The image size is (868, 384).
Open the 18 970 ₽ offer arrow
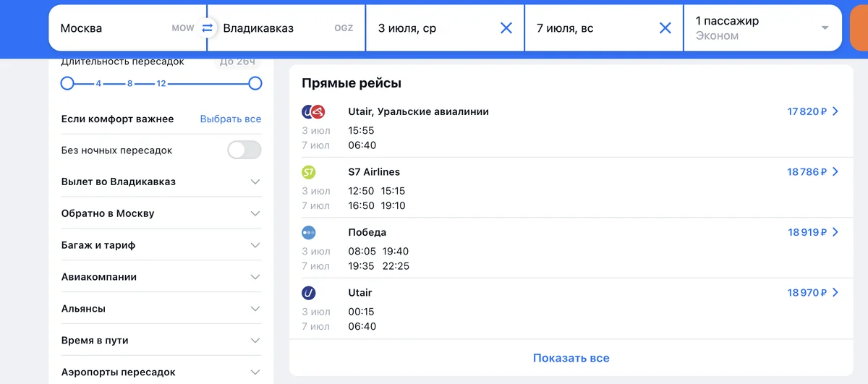tap(835, 293)
